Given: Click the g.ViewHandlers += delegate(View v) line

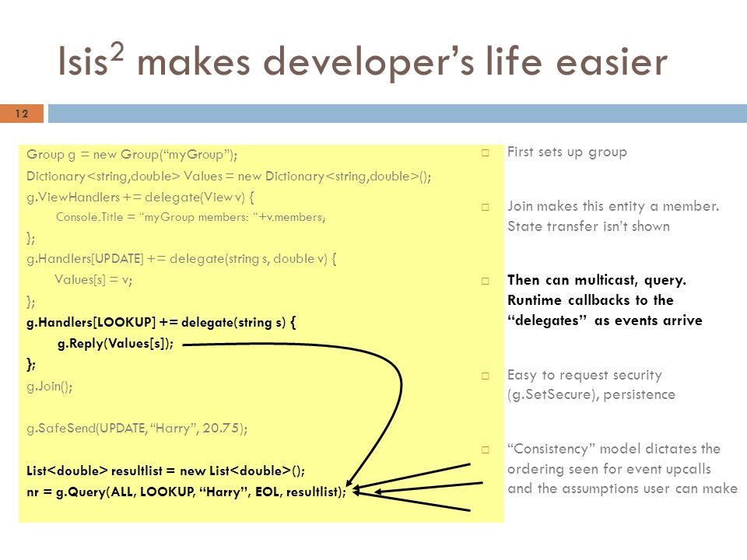Looking at the screenshot, I should pos(141,197).
